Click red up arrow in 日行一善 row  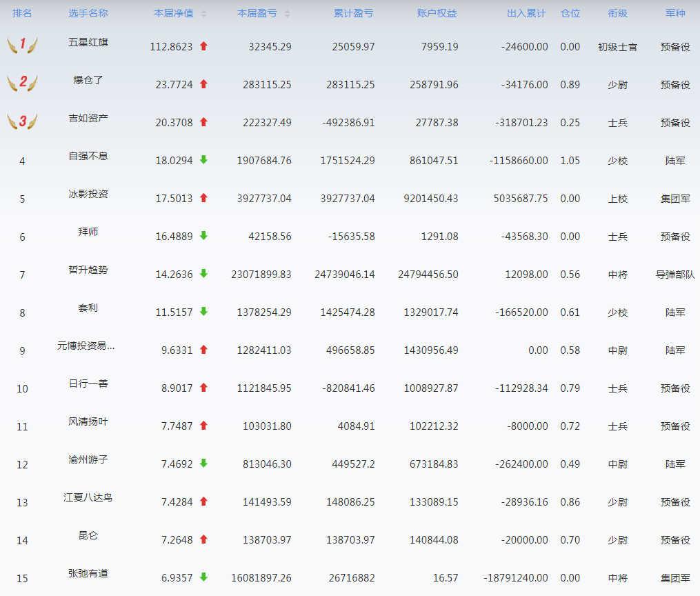203,388
